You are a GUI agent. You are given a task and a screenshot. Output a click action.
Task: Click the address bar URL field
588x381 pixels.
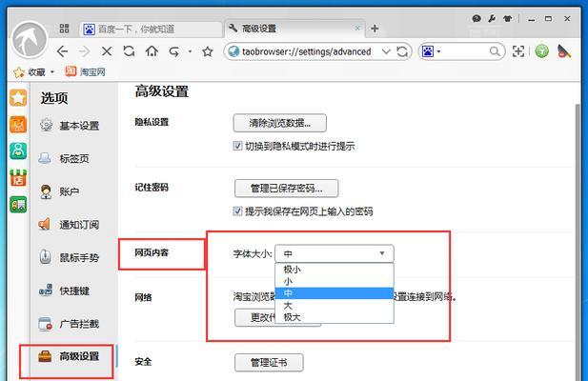tap(306, 51)
